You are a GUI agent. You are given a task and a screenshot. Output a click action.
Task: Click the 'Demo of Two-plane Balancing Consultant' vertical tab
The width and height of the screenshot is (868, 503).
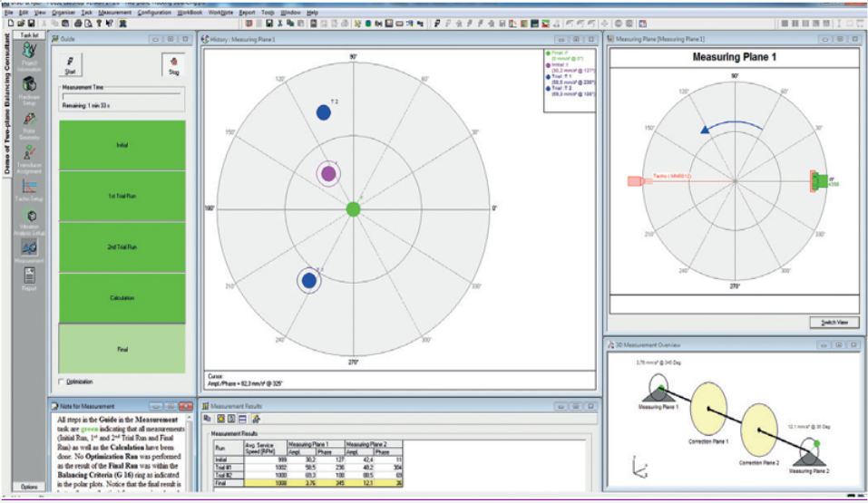[x=6, y=103]
